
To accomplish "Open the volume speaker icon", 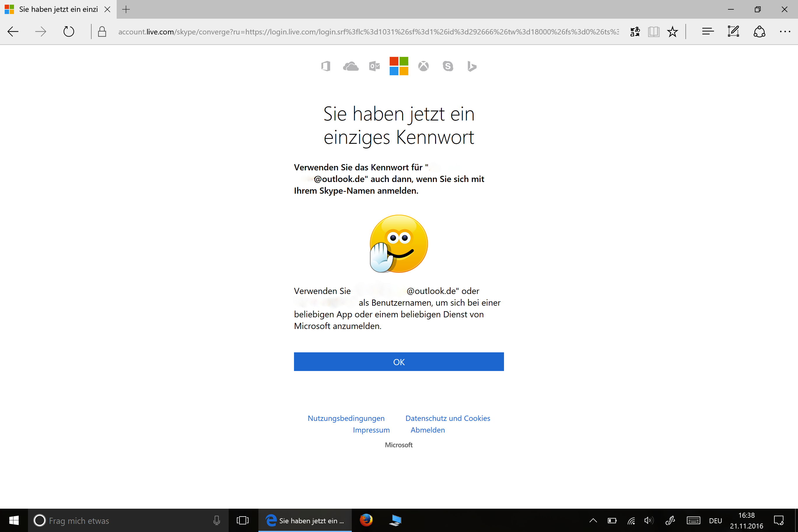I will (649, 520).
